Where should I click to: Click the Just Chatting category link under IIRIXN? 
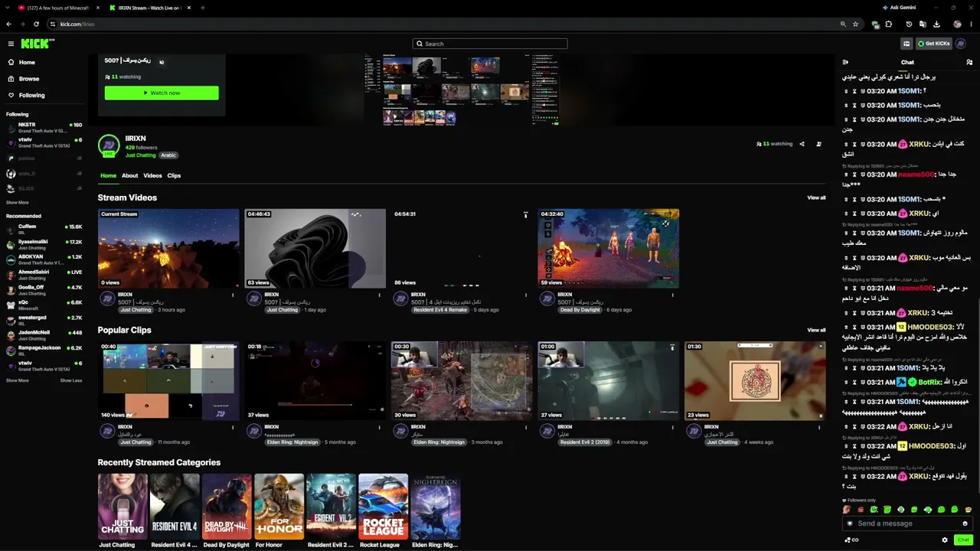pos(140,155)
